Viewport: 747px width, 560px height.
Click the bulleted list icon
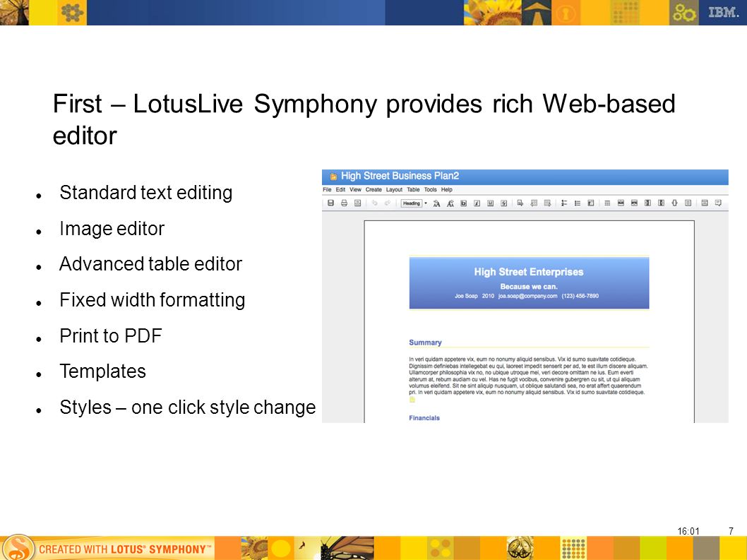[x=577, y=203]
